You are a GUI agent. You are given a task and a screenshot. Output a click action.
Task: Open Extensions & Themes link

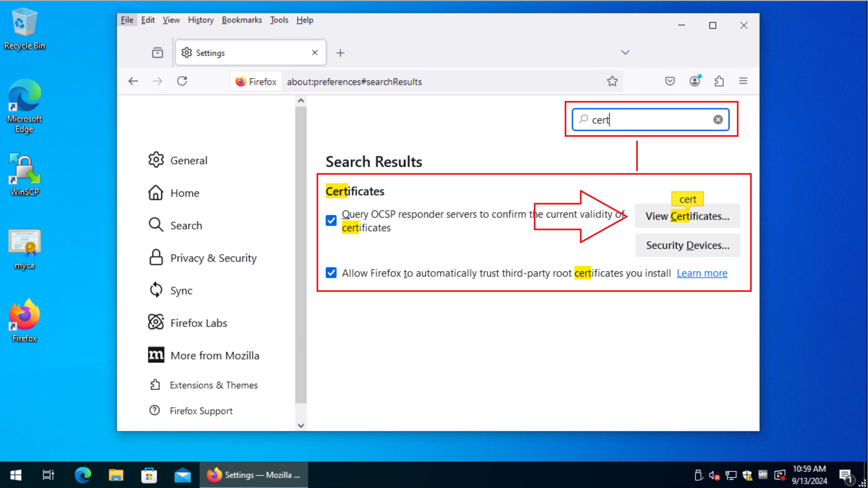coord(203,385)
